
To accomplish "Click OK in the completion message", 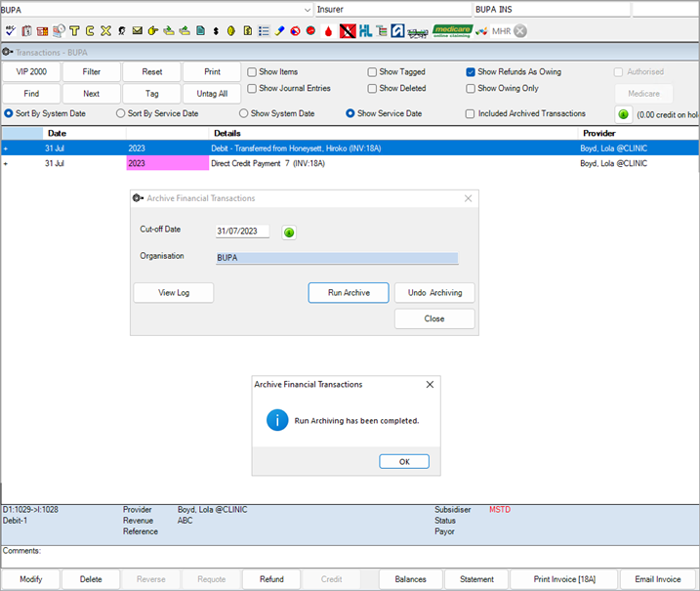I will (404, 461).
